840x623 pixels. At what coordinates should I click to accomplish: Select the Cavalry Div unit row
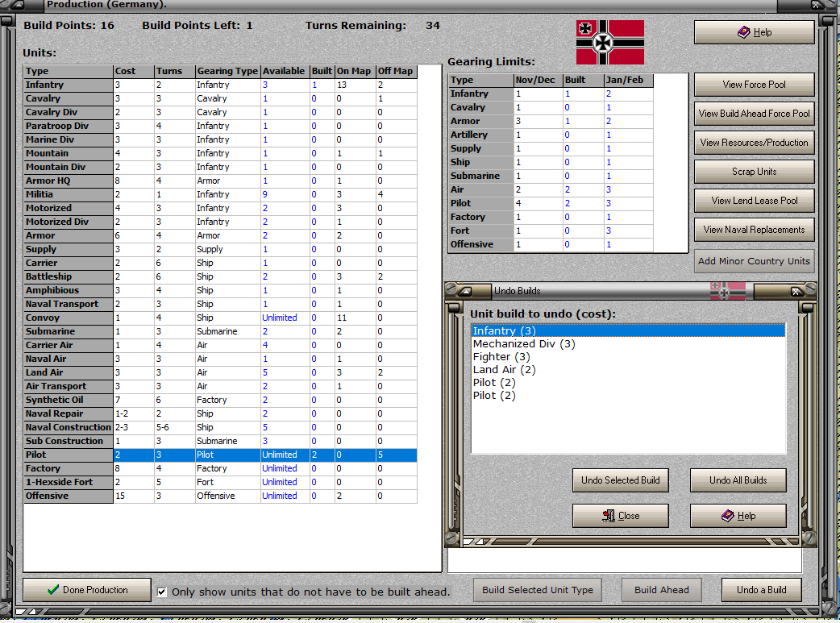point(220,113)
